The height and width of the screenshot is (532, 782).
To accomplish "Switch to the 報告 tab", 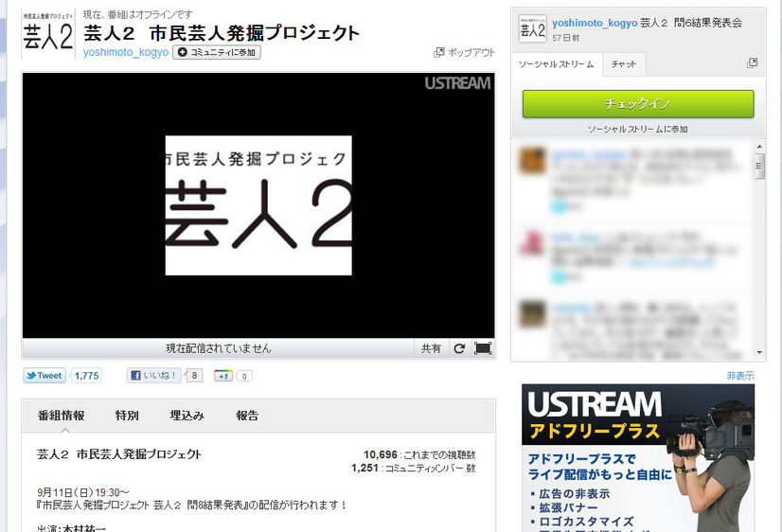I will 247,416.
